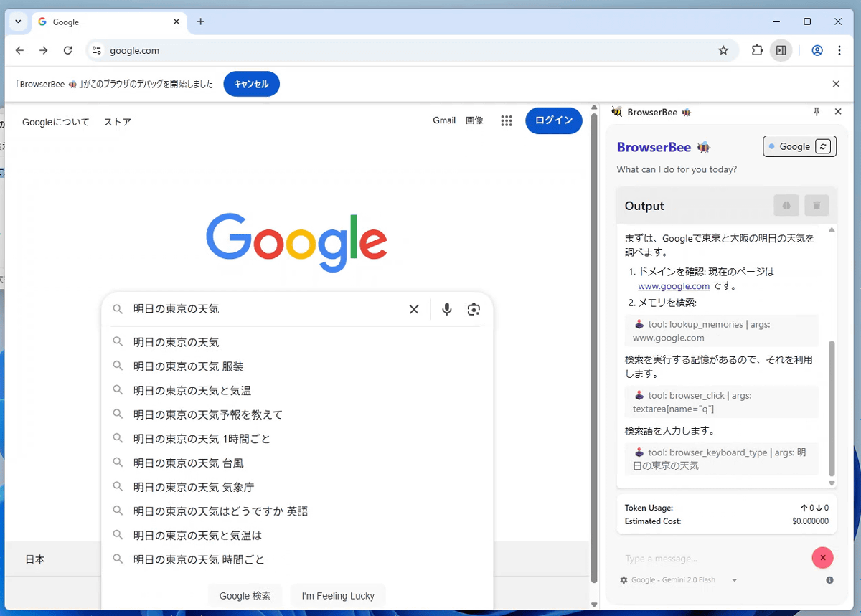Close the BrowserBee side panel
Image resolution: width=861 pixels, height=616 pixels.
[x=838, y=112]
